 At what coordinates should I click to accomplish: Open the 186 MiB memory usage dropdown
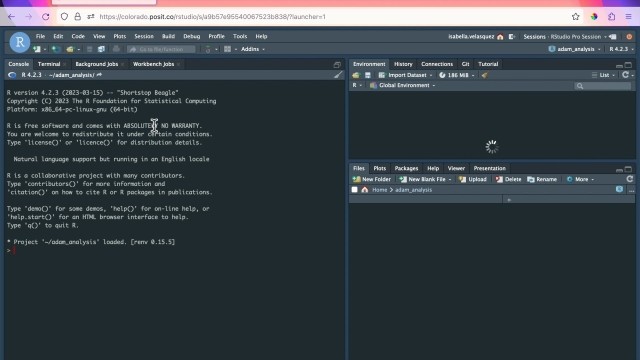click(457, 75)
